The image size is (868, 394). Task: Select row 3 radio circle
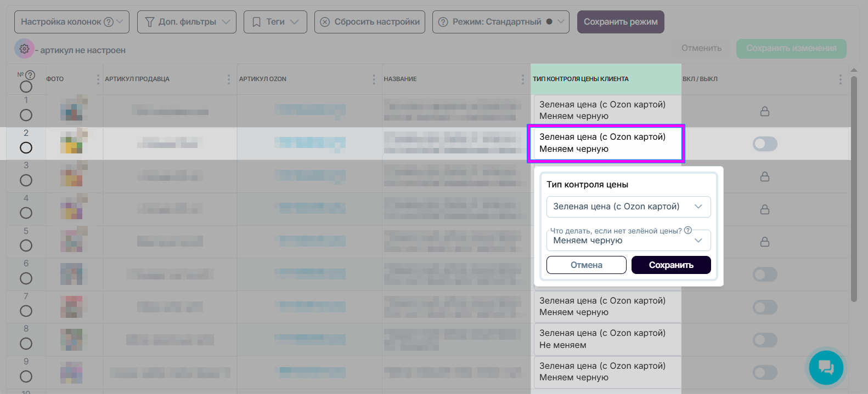pyautogui.click(x=26, y=180)
